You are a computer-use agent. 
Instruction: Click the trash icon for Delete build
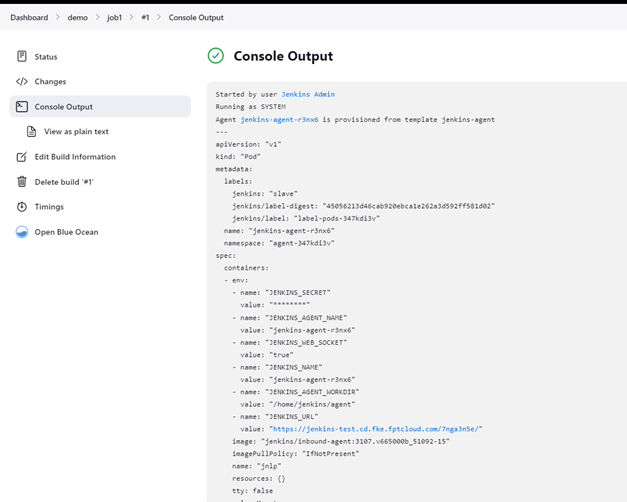[22, 182]
